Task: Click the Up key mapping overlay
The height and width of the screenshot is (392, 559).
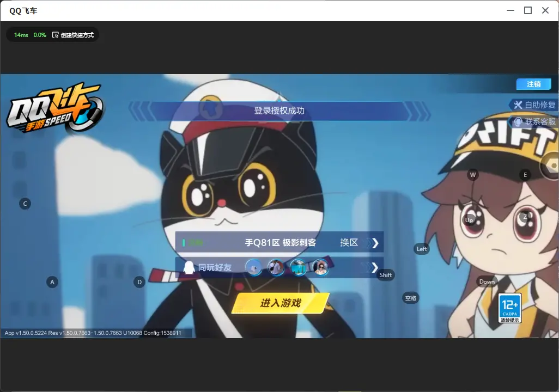Action: (x=469, y=220)
